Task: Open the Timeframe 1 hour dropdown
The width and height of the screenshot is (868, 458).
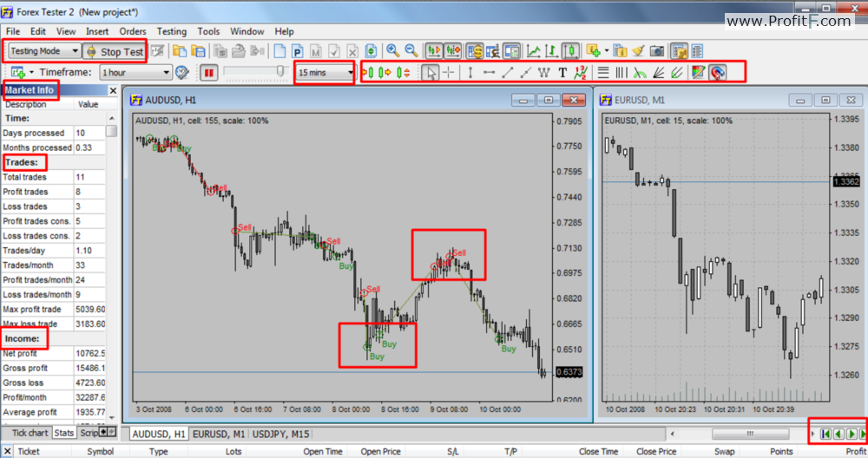Action: pos(135,73)
